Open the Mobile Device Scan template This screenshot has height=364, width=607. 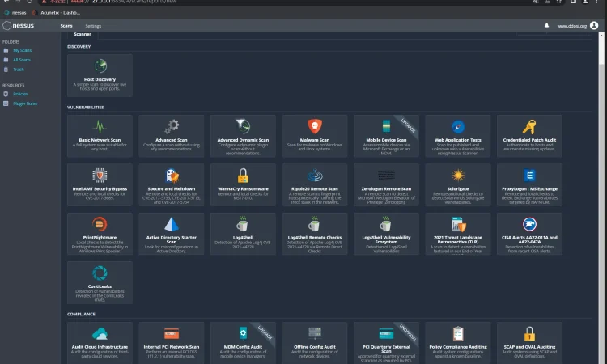(x=386, y=136)
